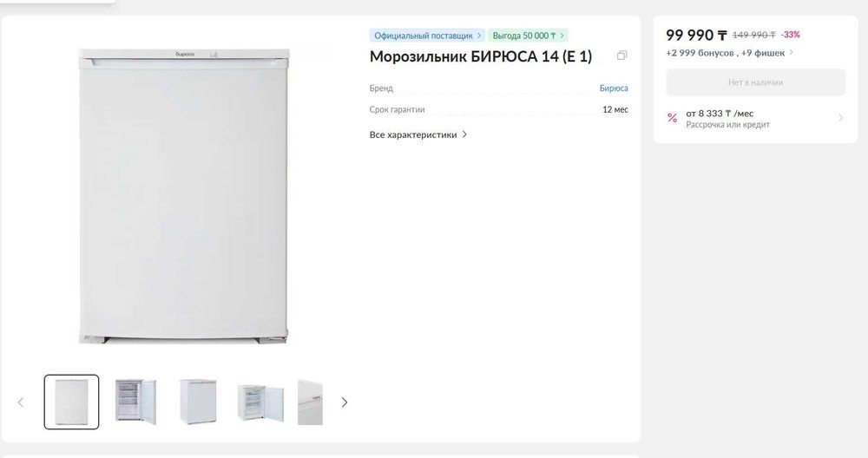Select the first closed freezer thumbnail
Image resolution: width=868 pixels, height=458 pixels.
[71, 402]
